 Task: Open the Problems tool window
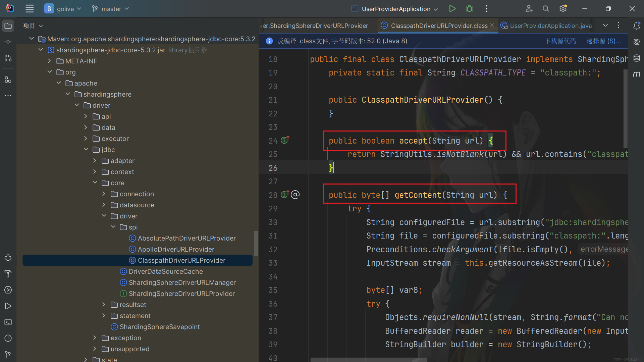pos(8,338)
